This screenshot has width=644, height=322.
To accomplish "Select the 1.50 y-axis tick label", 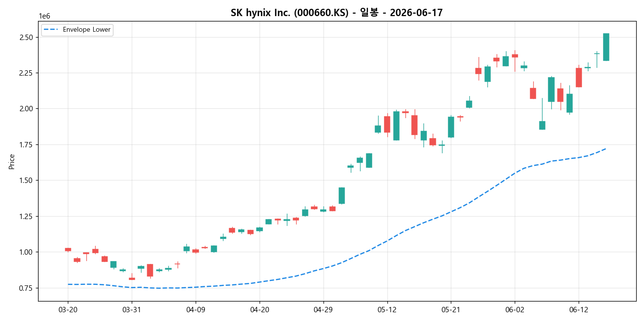I will tap(26, 180).
